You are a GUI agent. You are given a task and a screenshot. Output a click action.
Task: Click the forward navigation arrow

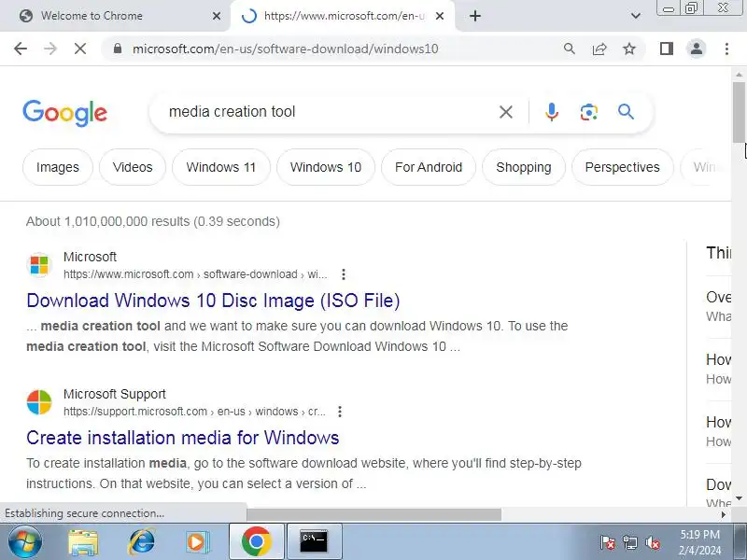(x=50, y=49)
